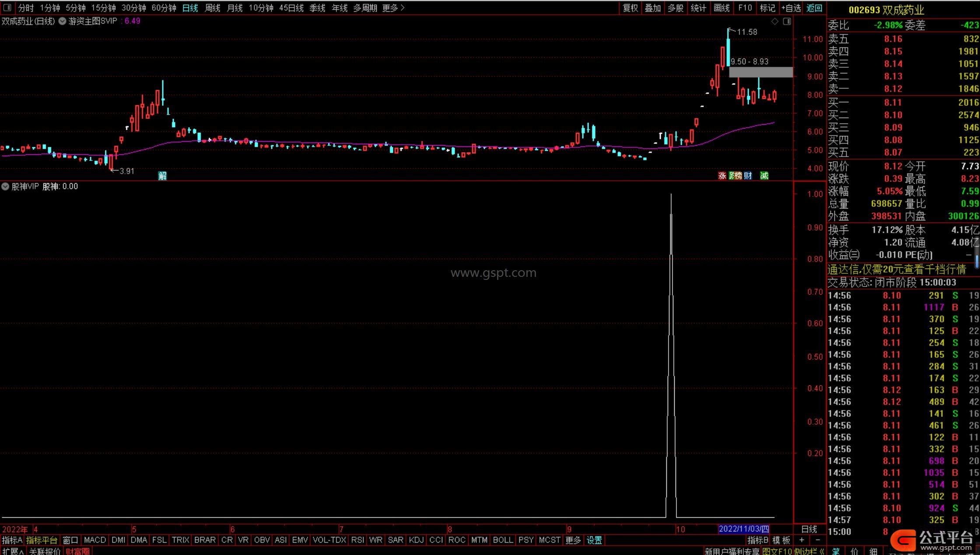Open the 财富圈 tab
This screenshot has width=980, height=555.
pos(77,551)
